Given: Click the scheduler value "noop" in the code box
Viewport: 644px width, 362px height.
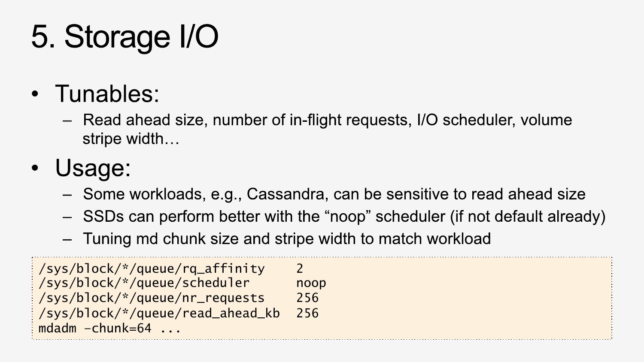Looking at the screenshot, I should pos(311,283).
